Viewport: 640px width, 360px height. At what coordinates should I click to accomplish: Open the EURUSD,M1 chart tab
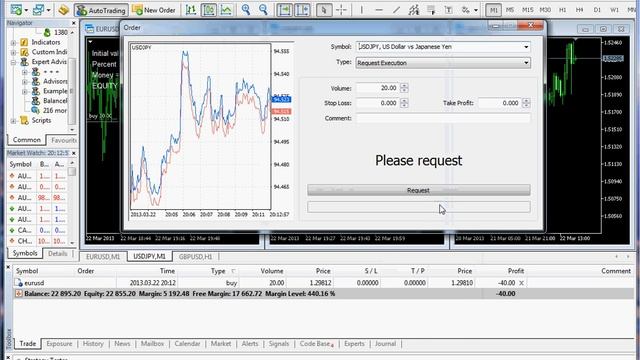click(x=103, y=257)
